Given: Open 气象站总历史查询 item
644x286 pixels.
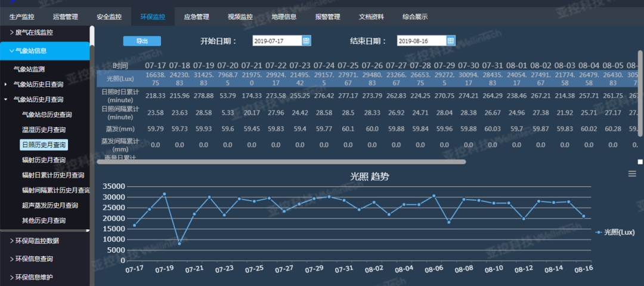Looking at the screenshot, I should tap(47, 115).
